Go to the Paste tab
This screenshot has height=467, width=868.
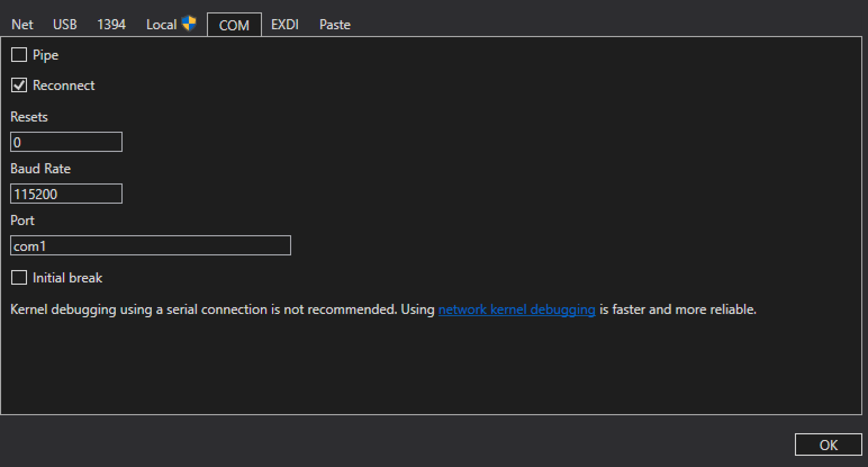pyautogui.click(x=334, y=25)
